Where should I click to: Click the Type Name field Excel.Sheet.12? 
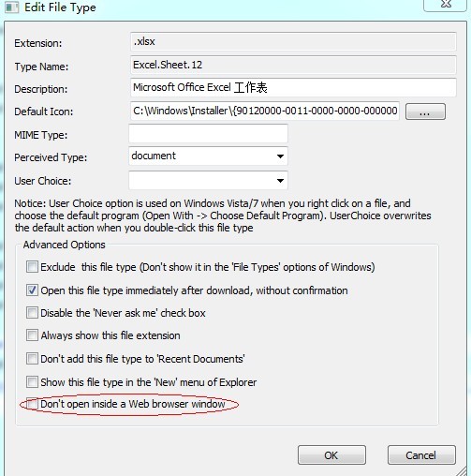[293, 65]
